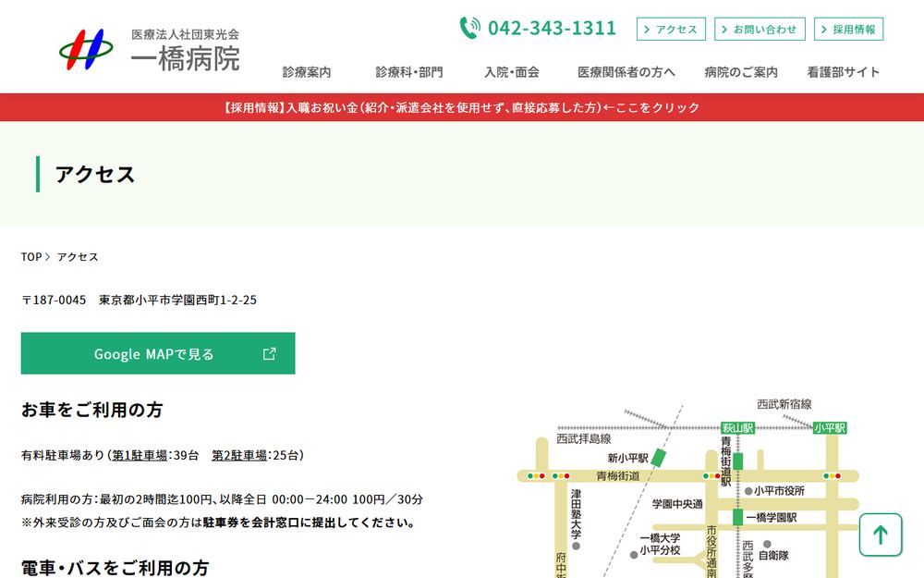Go to TOP in the breadcrumb
The image size is (924, 578).
31,256
